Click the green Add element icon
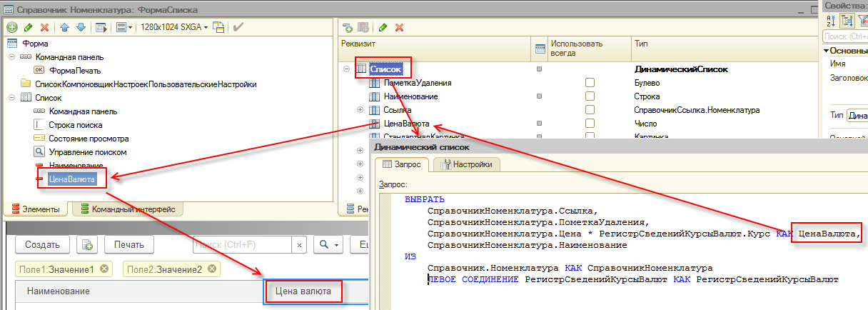 coord(12,27)
